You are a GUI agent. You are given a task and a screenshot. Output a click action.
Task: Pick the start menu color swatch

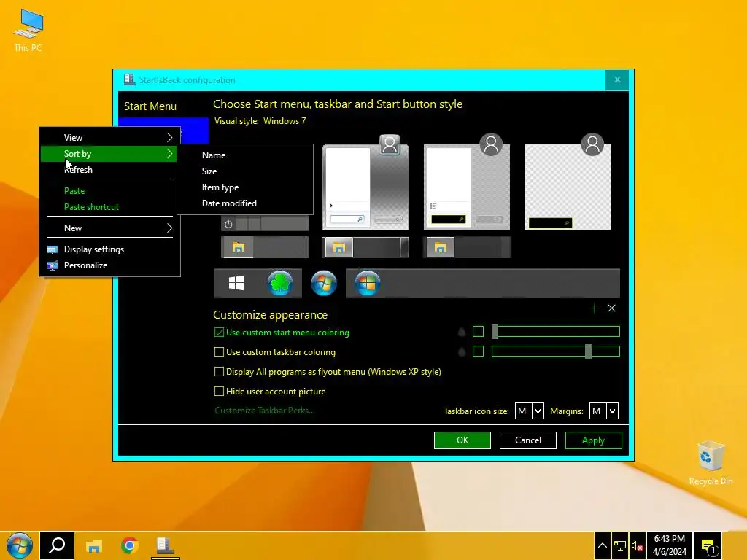pos(479,332)
